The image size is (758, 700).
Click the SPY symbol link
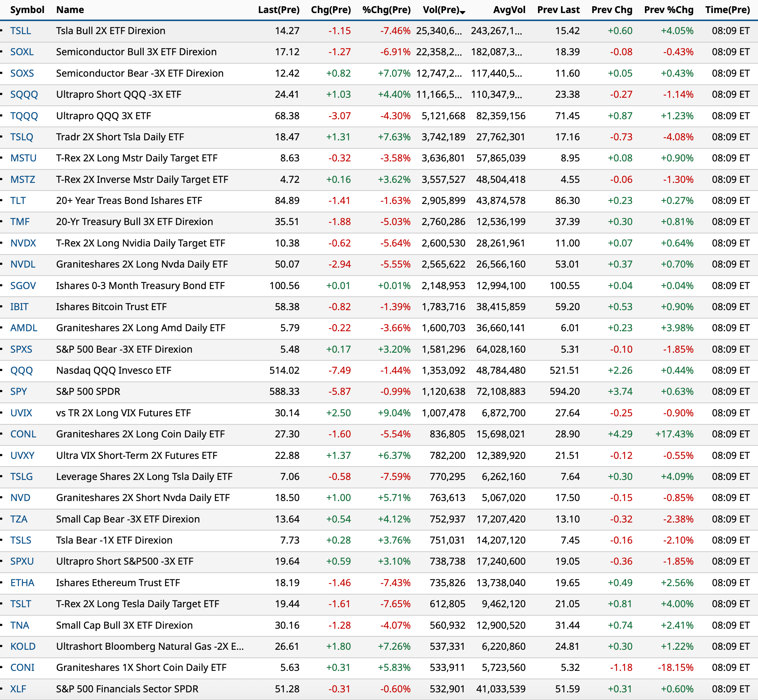click(x=18, y=391)
